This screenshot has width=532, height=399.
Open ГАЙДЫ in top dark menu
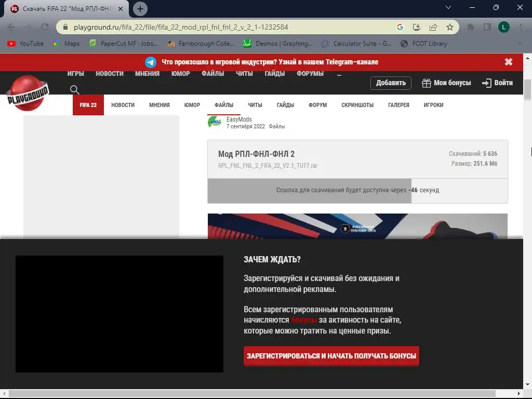tap(275, 74)
